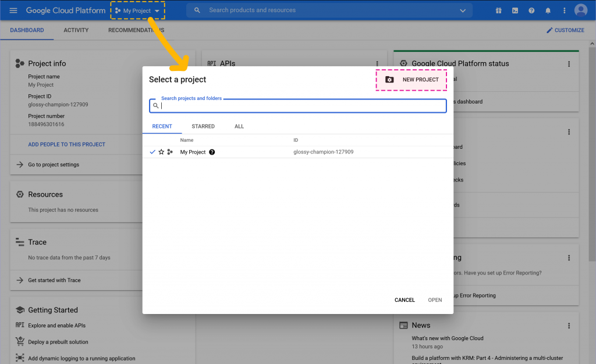This screenshot has width=596, height=364.
Task: Open the ACTIVITY tab
Action: pyautogui.click(x=76, y=30)
